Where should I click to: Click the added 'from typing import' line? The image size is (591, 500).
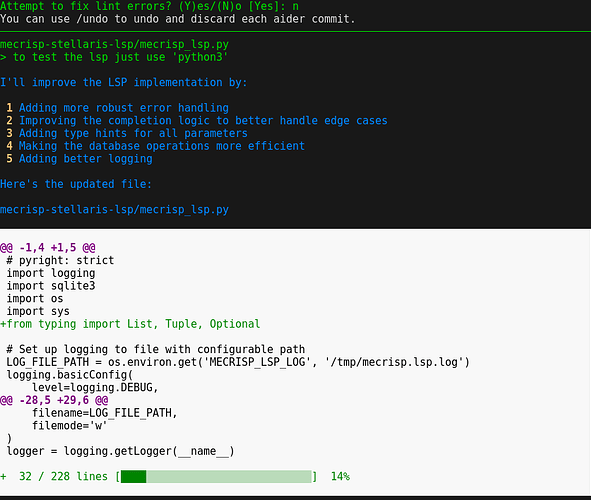[x=130, y=324]
